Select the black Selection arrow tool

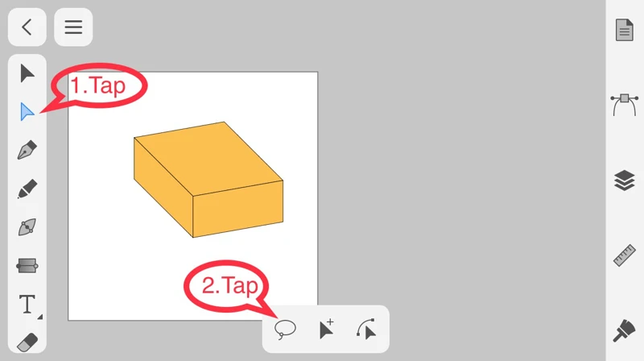(x=27, y=73)
